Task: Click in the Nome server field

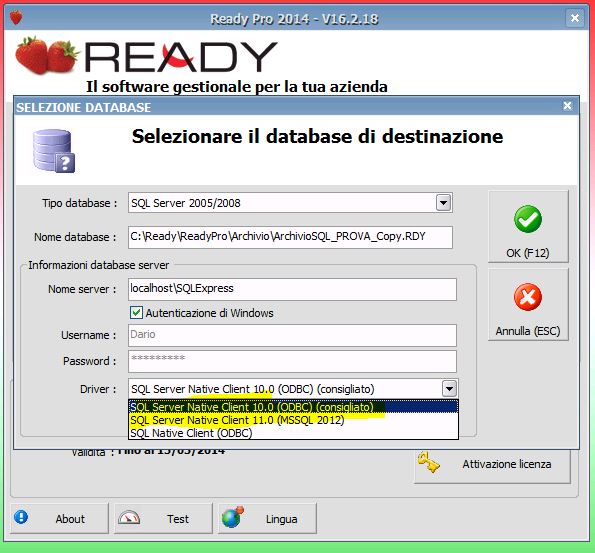Action: point(292,289)
